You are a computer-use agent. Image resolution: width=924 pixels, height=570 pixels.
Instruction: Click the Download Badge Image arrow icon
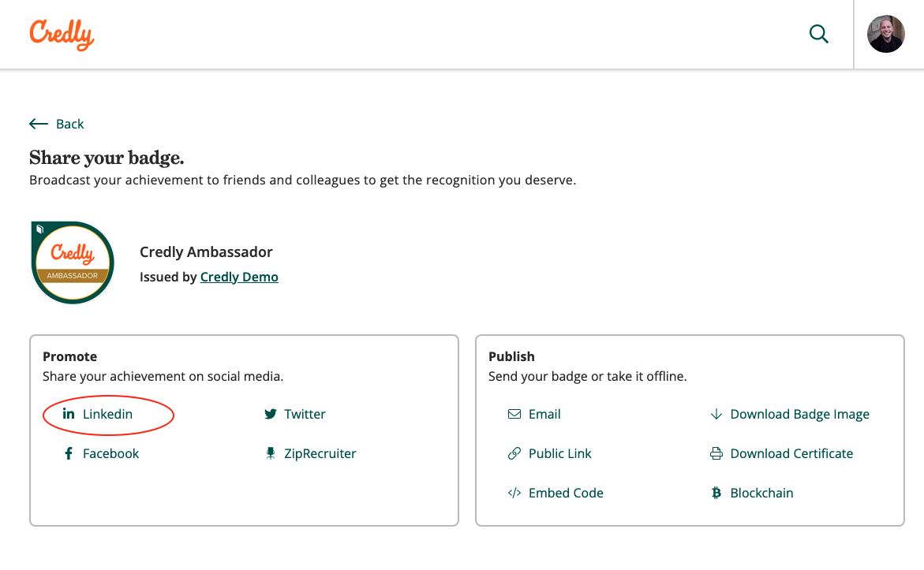pyautogui.click(x=716, y=414)
